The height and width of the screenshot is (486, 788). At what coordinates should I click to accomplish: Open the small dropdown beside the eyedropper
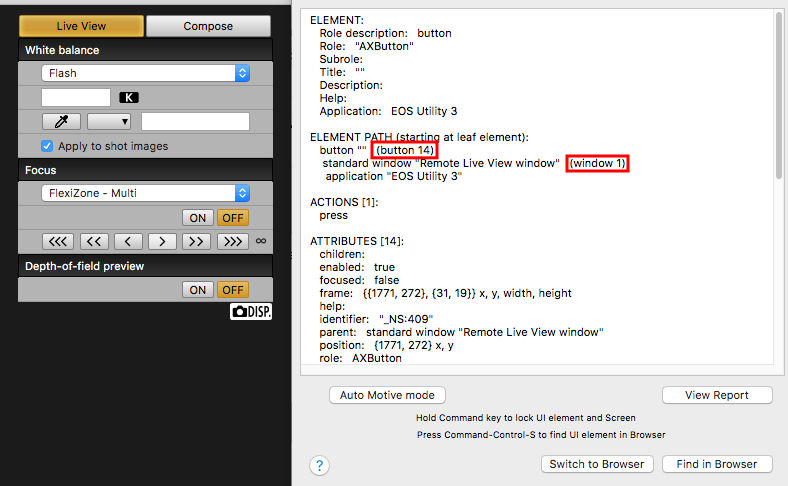click(109, 121)
